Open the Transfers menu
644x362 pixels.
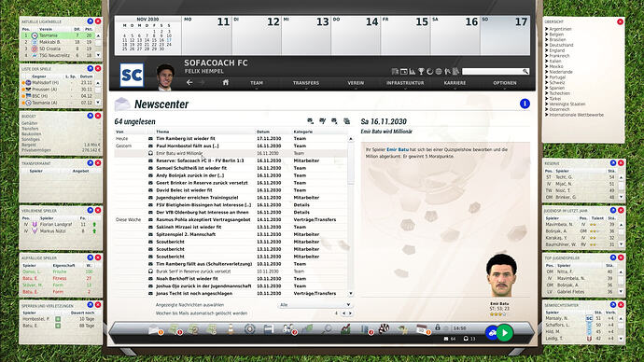(x=306, y=83)
